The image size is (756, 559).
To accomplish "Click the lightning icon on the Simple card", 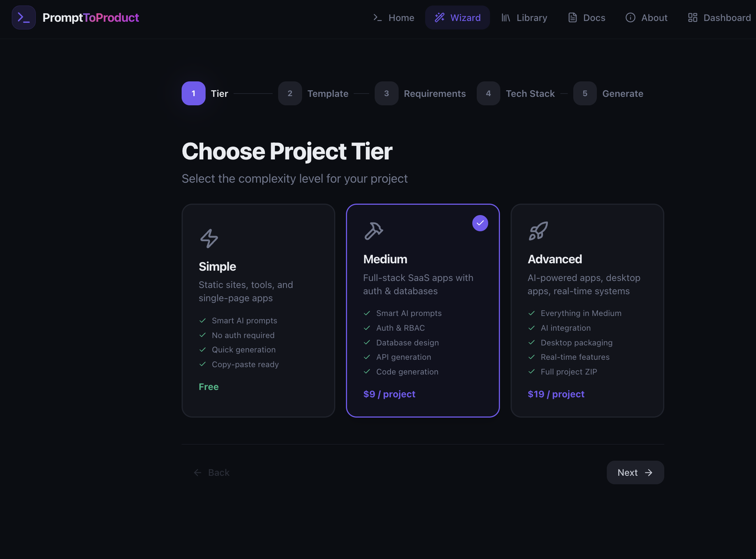I will 209,238.
